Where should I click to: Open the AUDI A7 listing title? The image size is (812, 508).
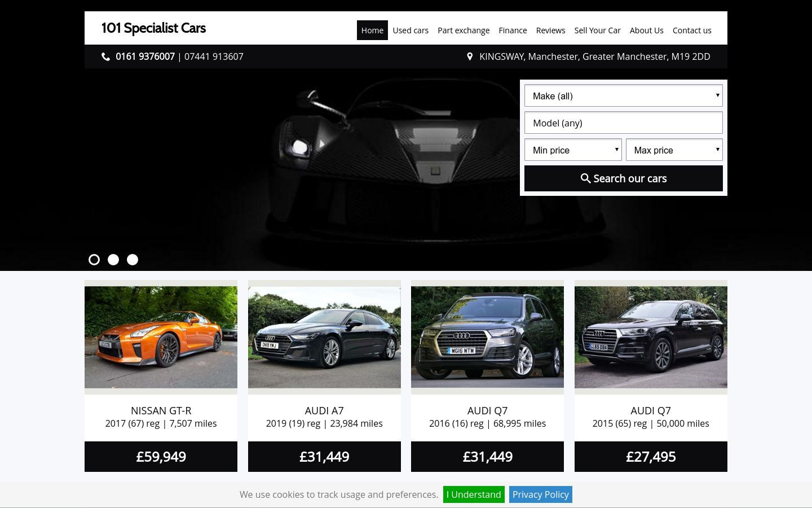click(x=324, y=410)
